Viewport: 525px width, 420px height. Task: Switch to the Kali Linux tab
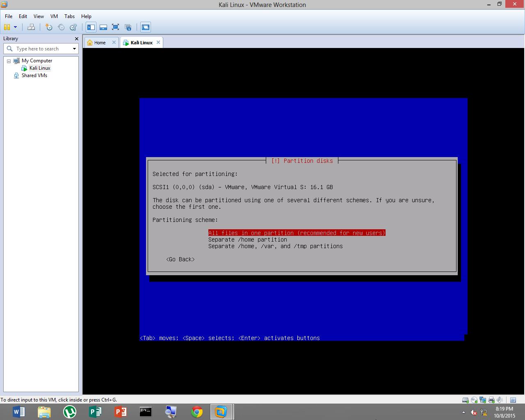coord(142,43)
